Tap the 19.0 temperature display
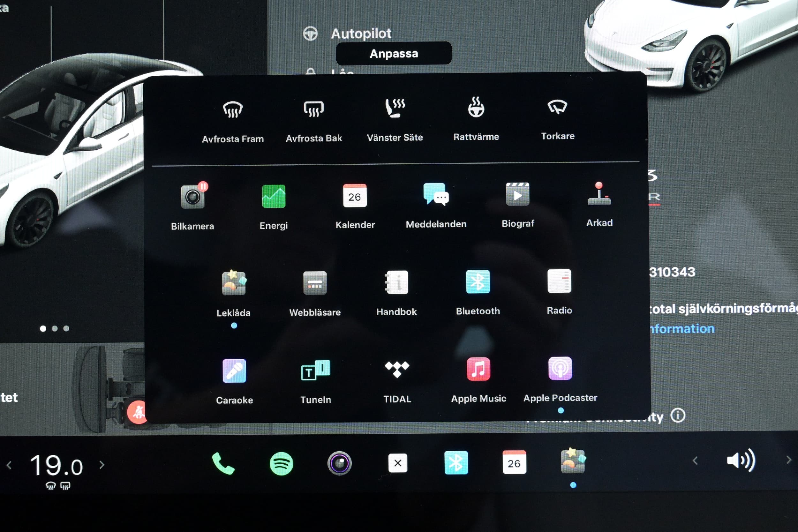 pos(56,465)
